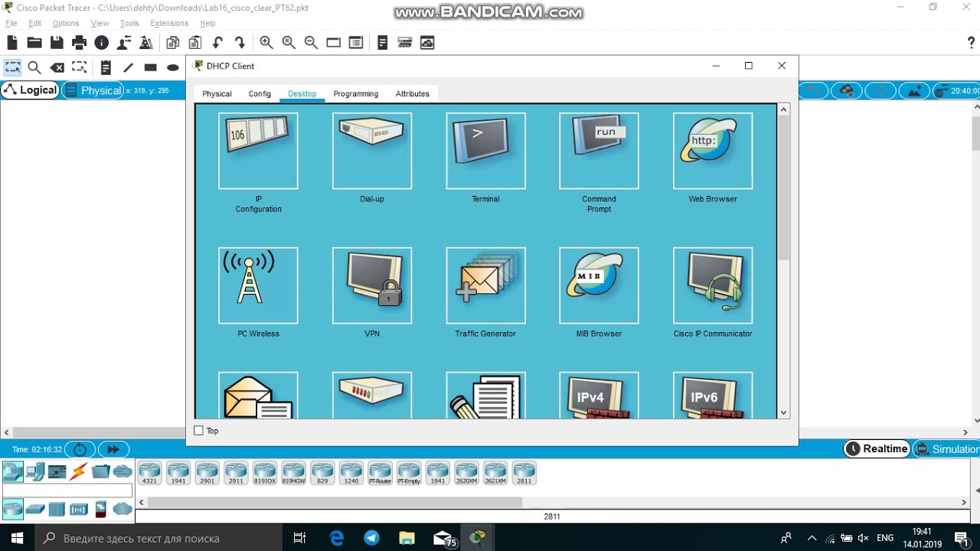Screen dimensions: 980x551
Task: Select the Inspect magnifier tool
Action: [x=34, y=67]
